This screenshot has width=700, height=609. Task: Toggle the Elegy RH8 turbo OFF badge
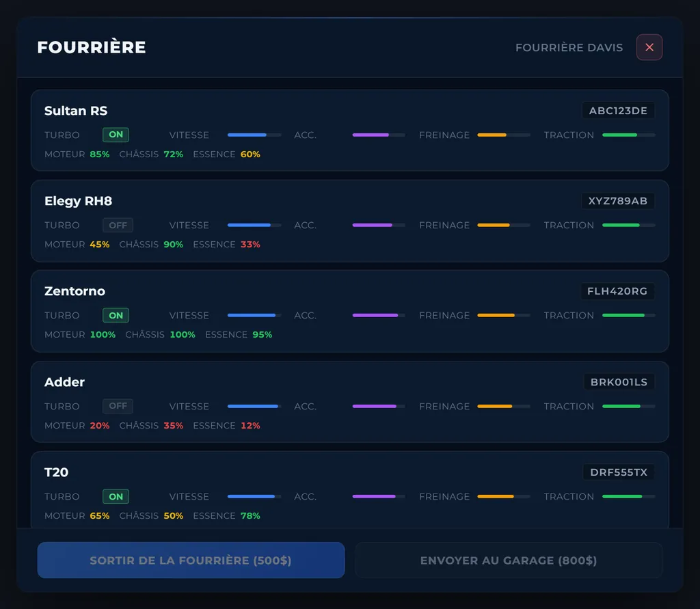click(118, 226)
